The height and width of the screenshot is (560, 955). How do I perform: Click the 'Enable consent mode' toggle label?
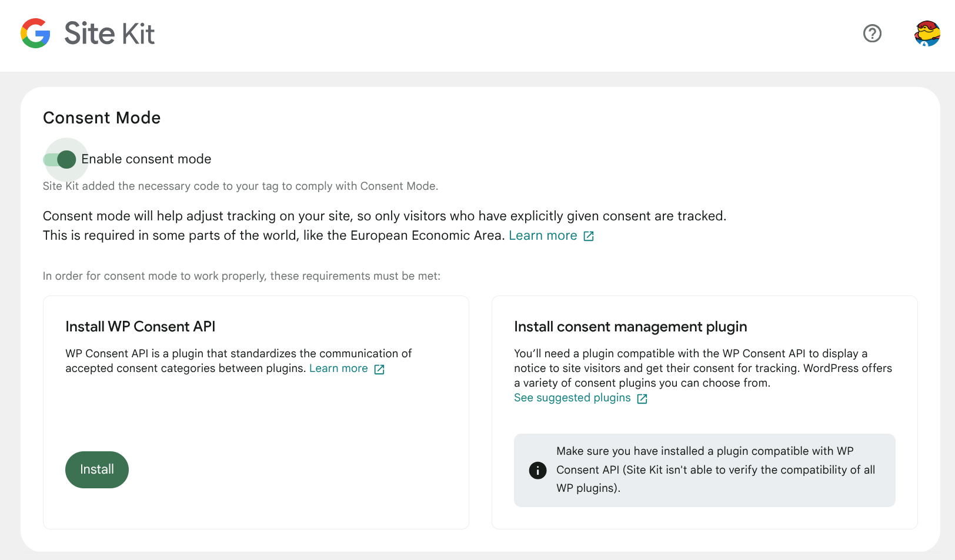tap(146, 159)
